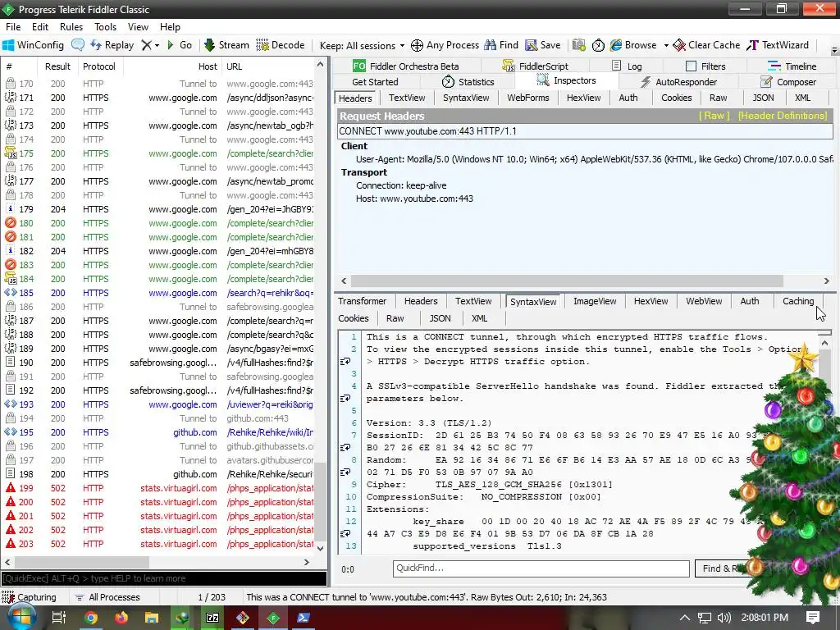
Task: Select the request HexView tab
Action: (x=583, y=98)
